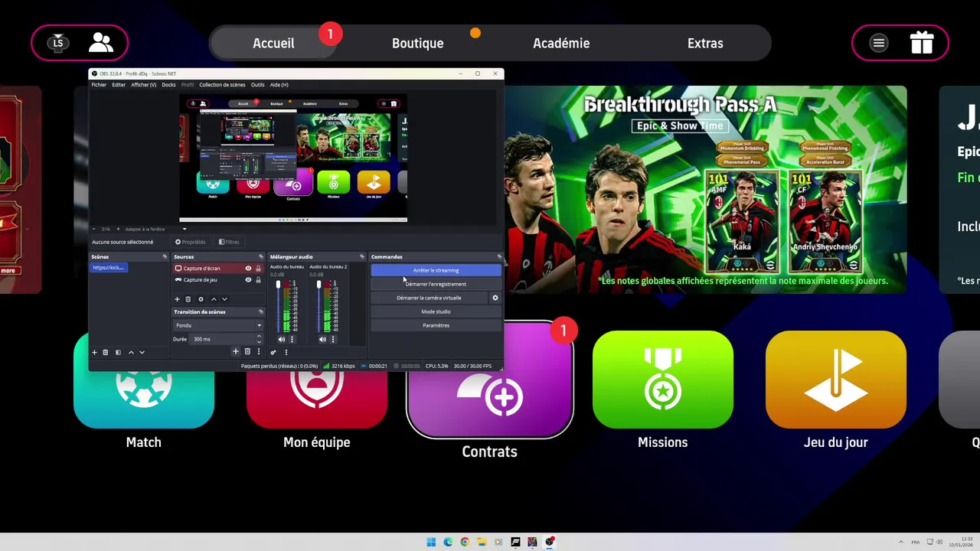Viewport: 980px width, 551px height.
Task: Adjust Audio du bureau 2 volume slider
Action: tap(318, 305)
